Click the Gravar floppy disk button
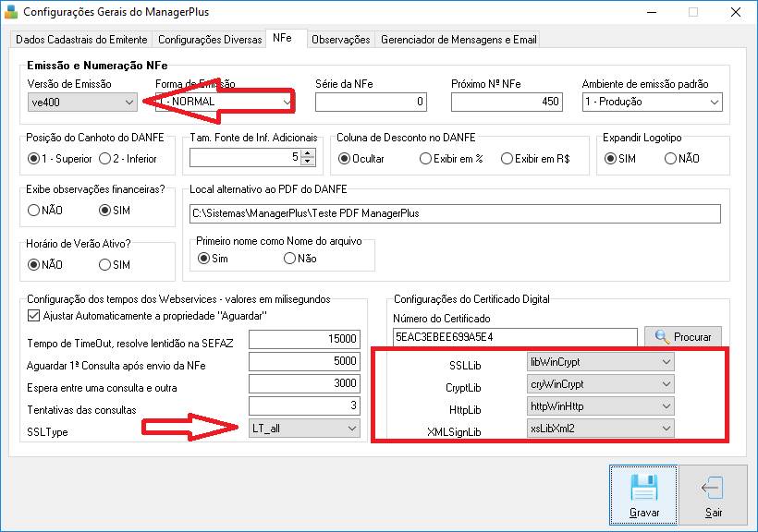The height and width of the screenshot is (532, 758). pos(643,495)
